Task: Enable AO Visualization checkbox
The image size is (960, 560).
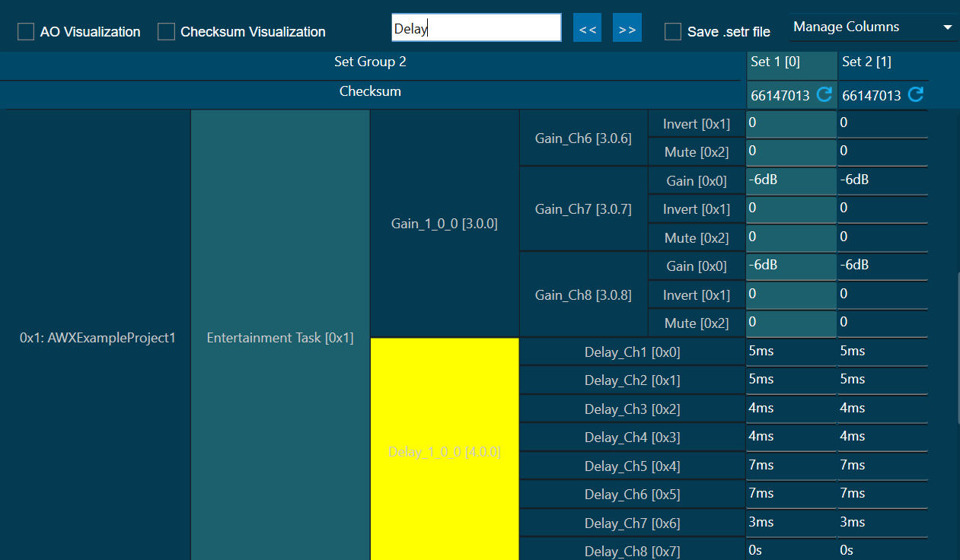Action: [26, 32]
